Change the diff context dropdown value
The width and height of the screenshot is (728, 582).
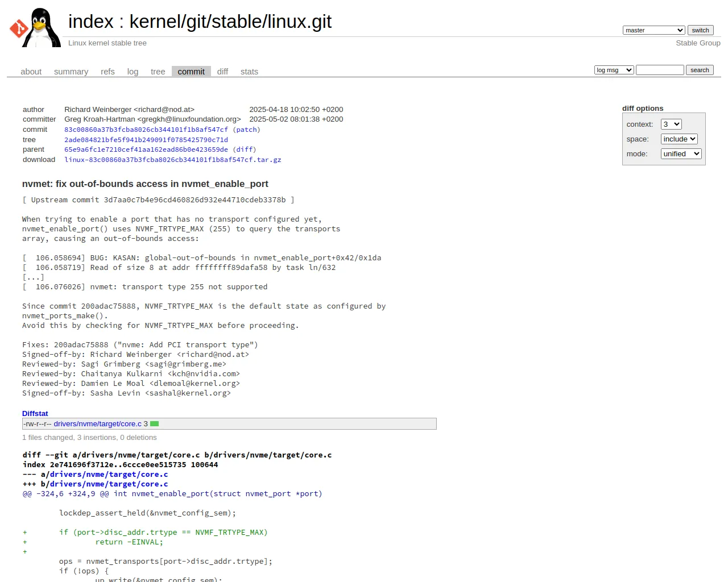pyautogui.click(x=671, y=124)
